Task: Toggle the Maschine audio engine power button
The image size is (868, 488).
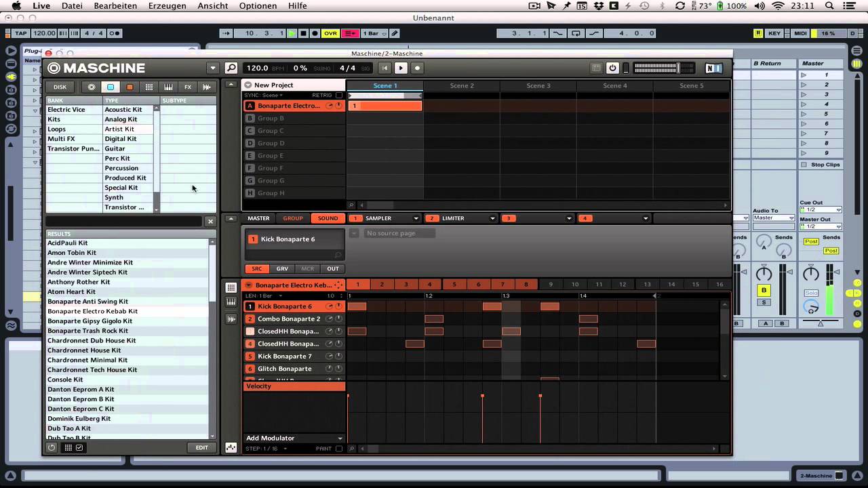Action: (612, 68)
